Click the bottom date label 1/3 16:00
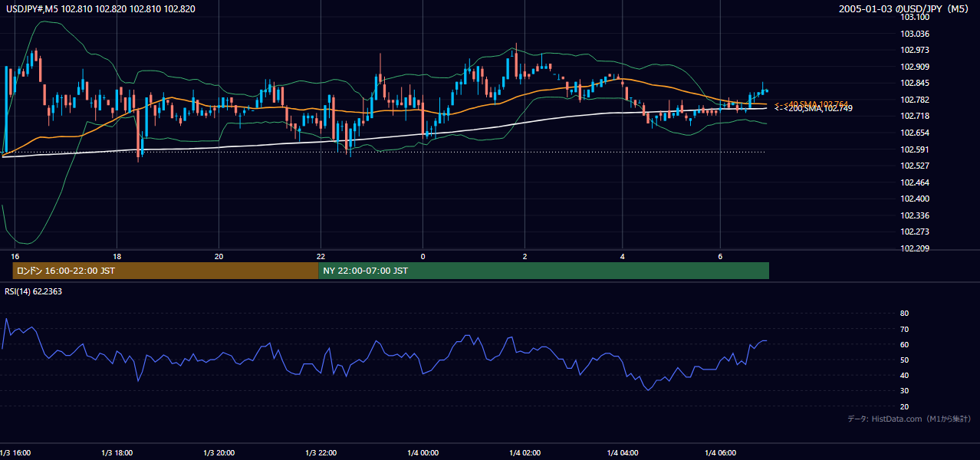 tap(15, 453)
